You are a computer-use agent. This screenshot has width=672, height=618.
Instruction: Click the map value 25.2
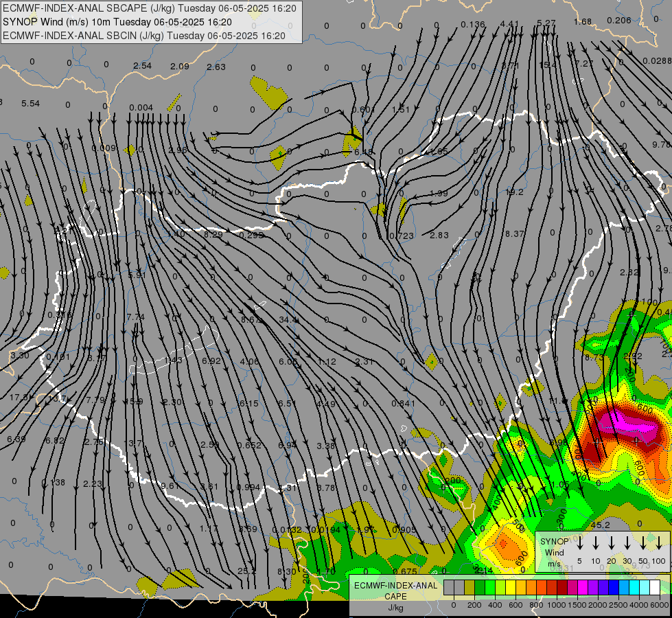(246, 571)
